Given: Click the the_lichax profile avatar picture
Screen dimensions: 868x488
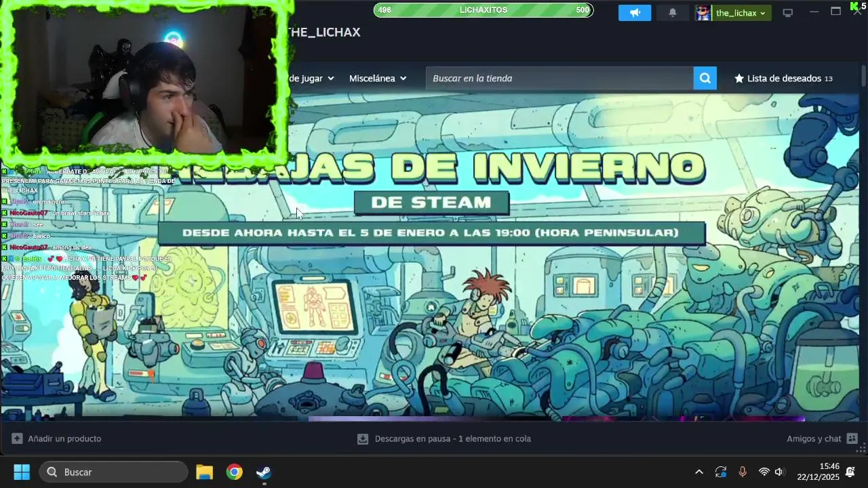Looking at the screenshot, I should [703, 13].
